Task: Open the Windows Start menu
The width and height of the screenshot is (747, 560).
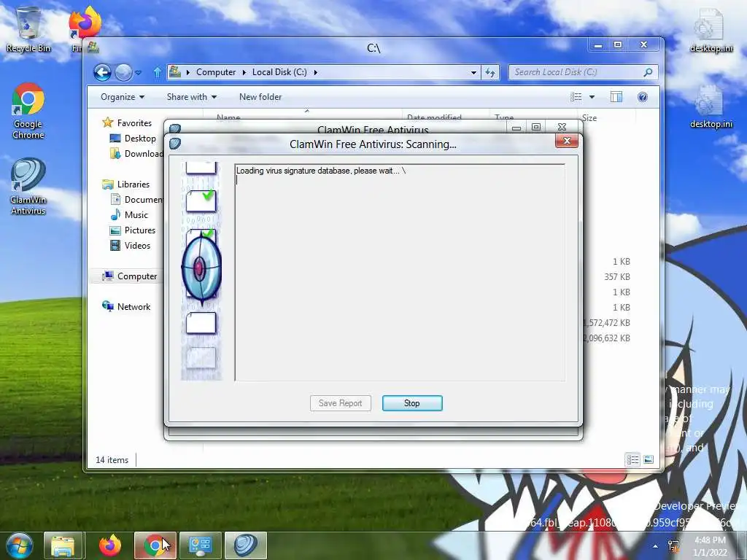Action: point(19,545)
